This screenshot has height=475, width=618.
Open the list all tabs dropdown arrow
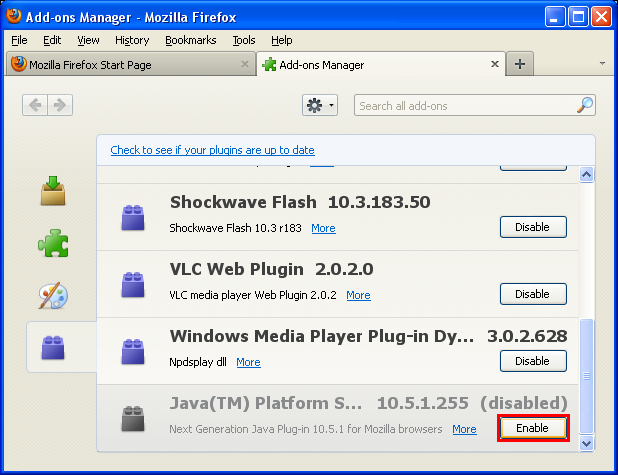coord(602,63)
